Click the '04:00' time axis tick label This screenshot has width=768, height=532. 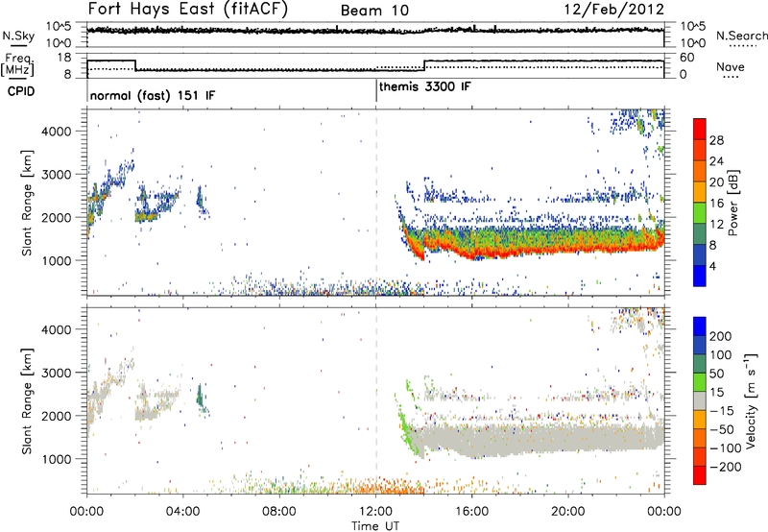183,512
